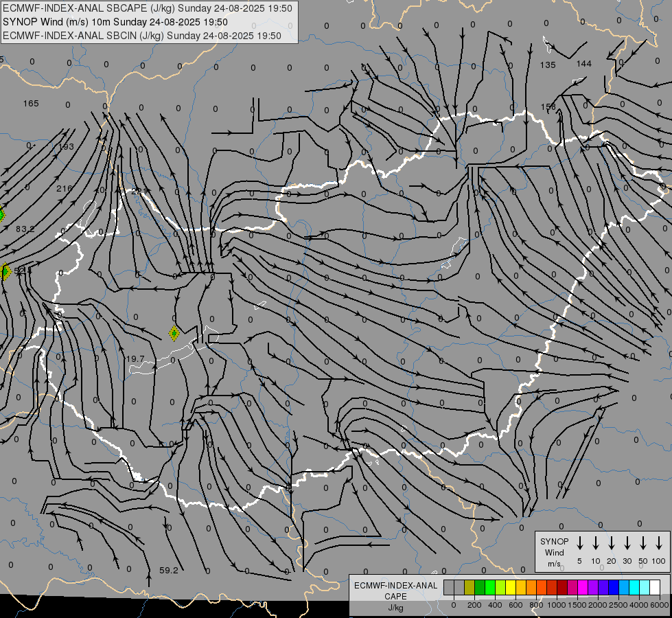
Task: Click the 600 tick label in CAPE legend
Action: click(515, 605)
